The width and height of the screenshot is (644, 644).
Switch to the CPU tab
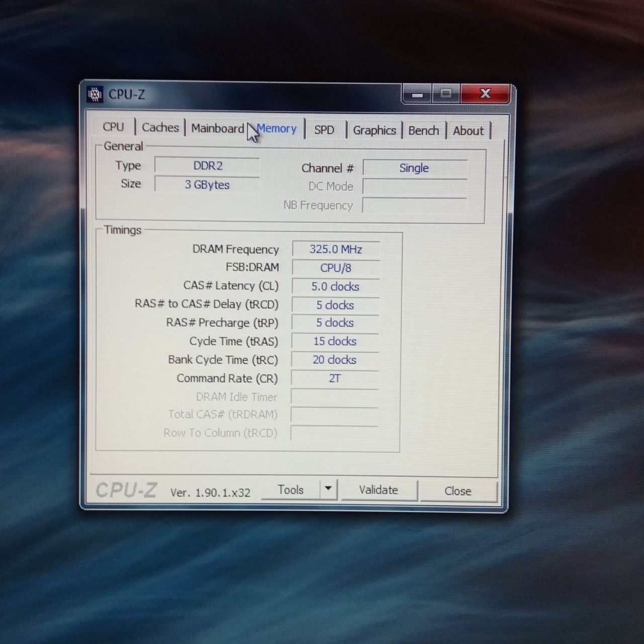tap(113, 127)
